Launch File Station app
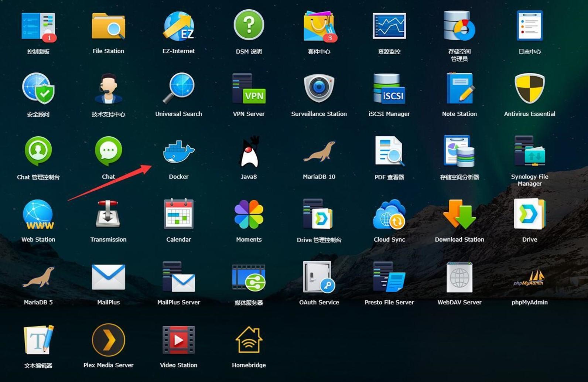Image resolution: width=588 pixels, height=382 pixels. pyautogui.click(x=108, y=27)
